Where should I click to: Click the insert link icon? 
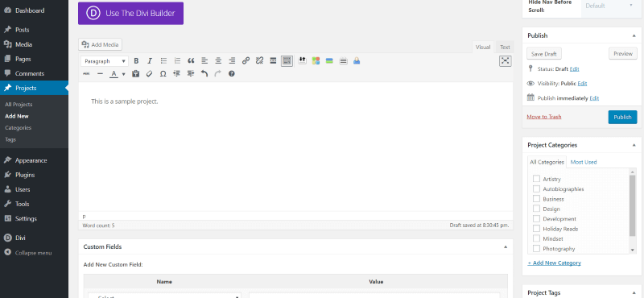tap(246, 61)
